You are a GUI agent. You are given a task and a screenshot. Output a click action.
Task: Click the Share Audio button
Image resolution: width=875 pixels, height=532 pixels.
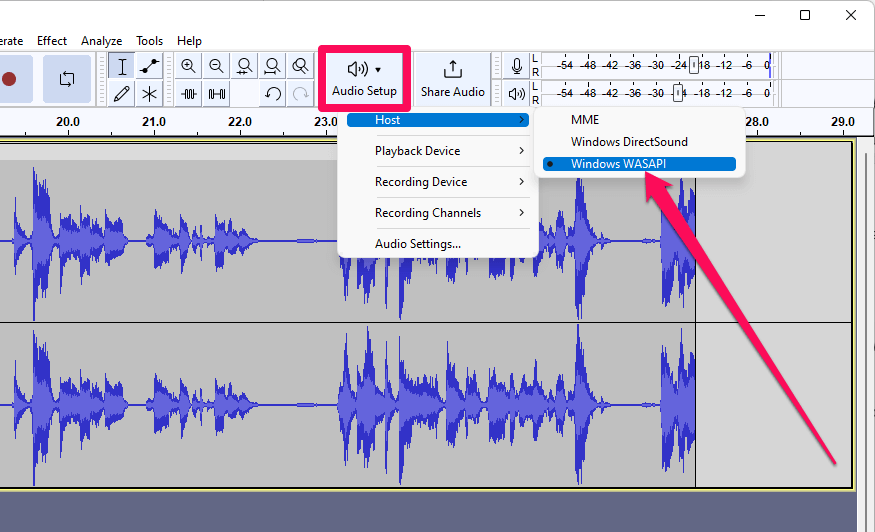click(x=453, y=79)
